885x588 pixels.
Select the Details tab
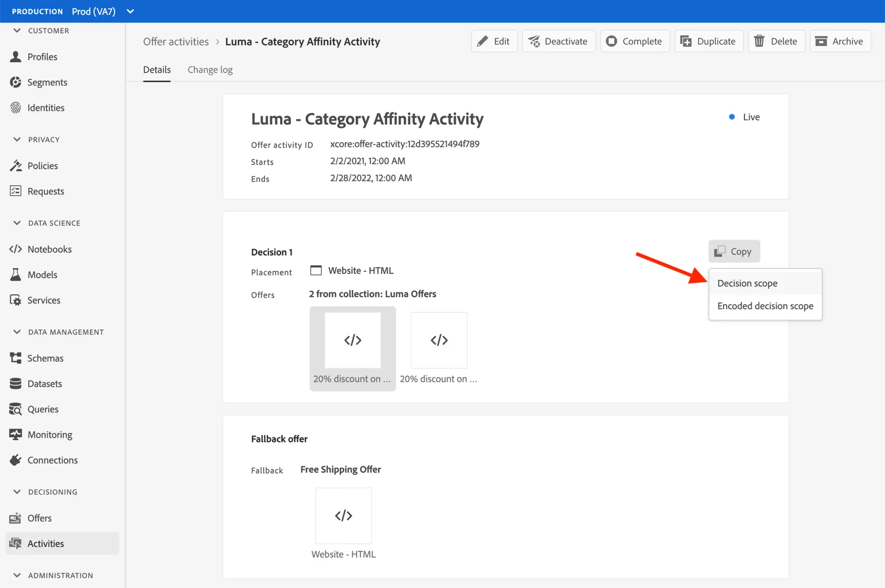[x=157, y=70]
